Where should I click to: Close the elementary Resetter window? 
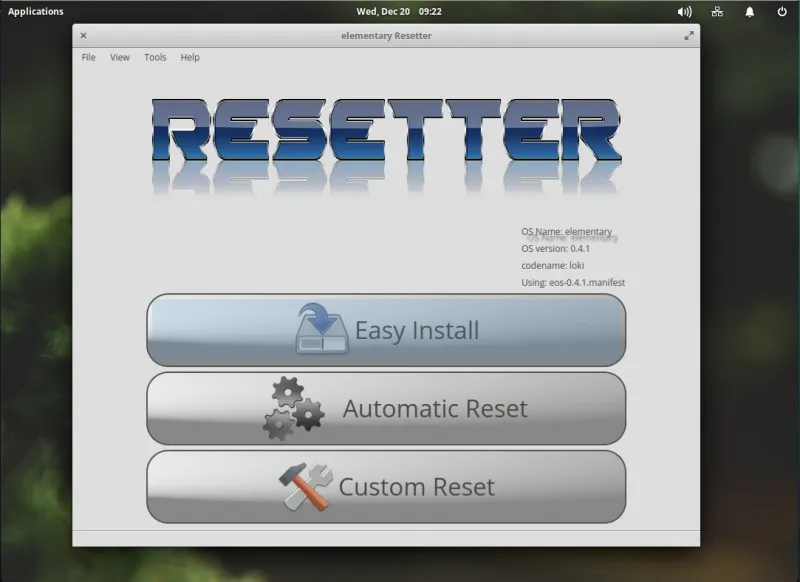pos(83,35)
